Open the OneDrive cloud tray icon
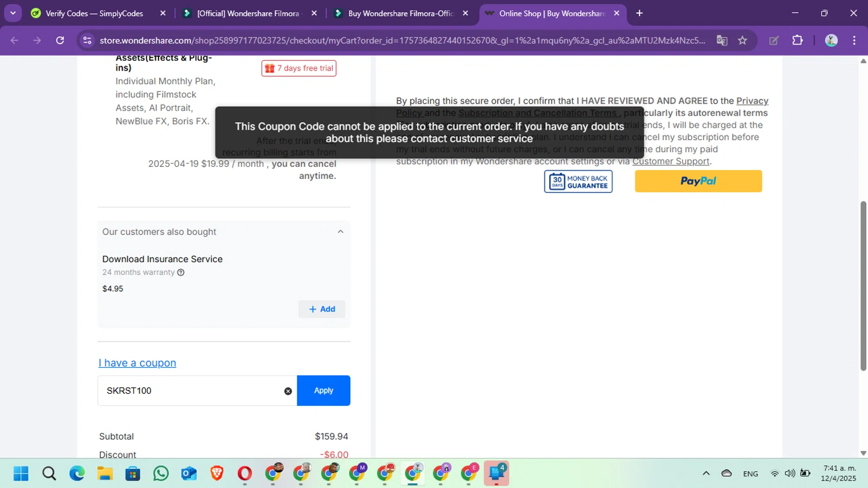Screen dimensions: 868x488 click(x=727, y=474)
